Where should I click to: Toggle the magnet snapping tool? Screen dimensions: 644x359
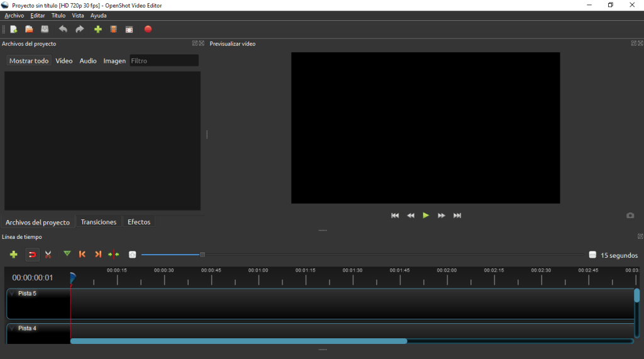coord(32,255)
